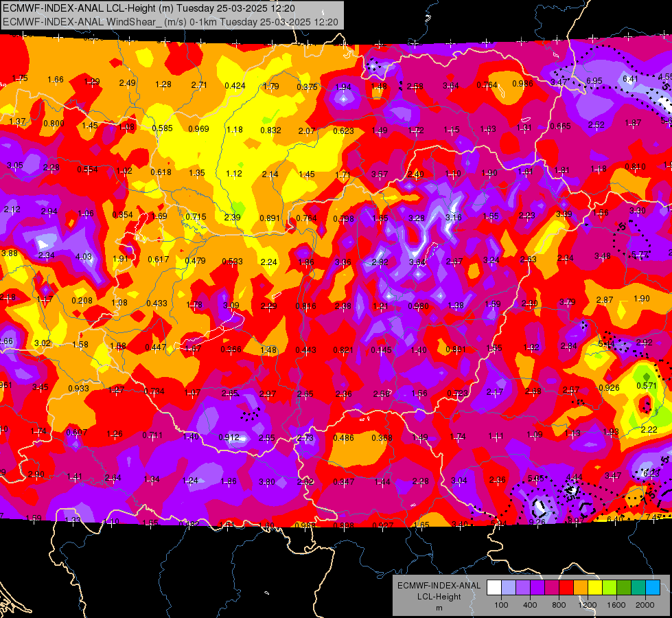Click the wind shear value 9.26
Image resolution: width=672 pixels, height=618 pixels.
537,522
